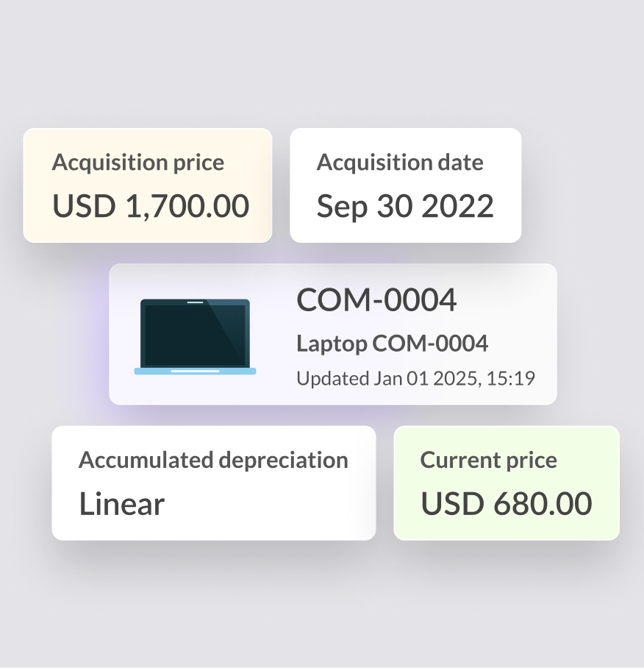Open the Accumulated depreciation card
The height and width of the screenshot is (668, 644).
point(214,483)
